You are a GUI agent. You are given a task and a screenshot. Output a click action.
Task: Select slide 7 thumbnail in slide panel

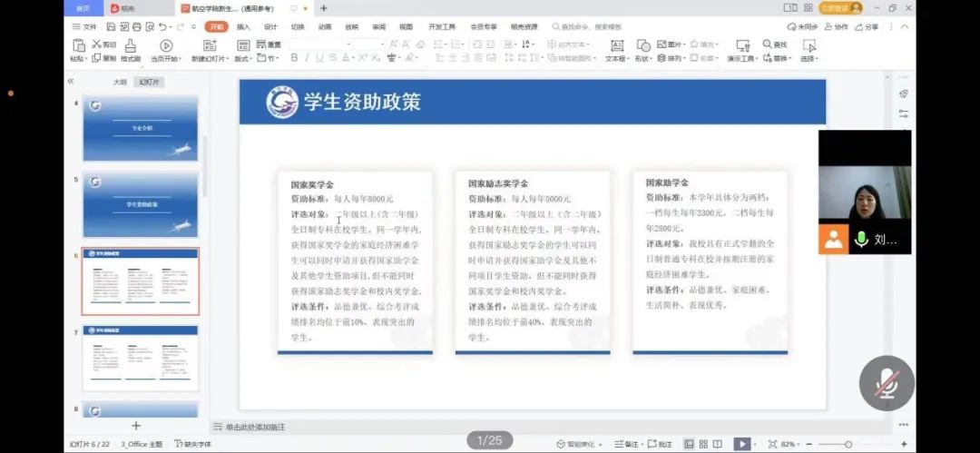click(140, 358)
